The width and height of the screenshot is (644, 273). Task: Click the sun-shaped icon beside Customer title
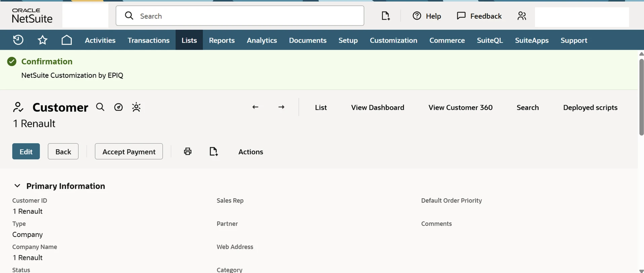[136, 107]
